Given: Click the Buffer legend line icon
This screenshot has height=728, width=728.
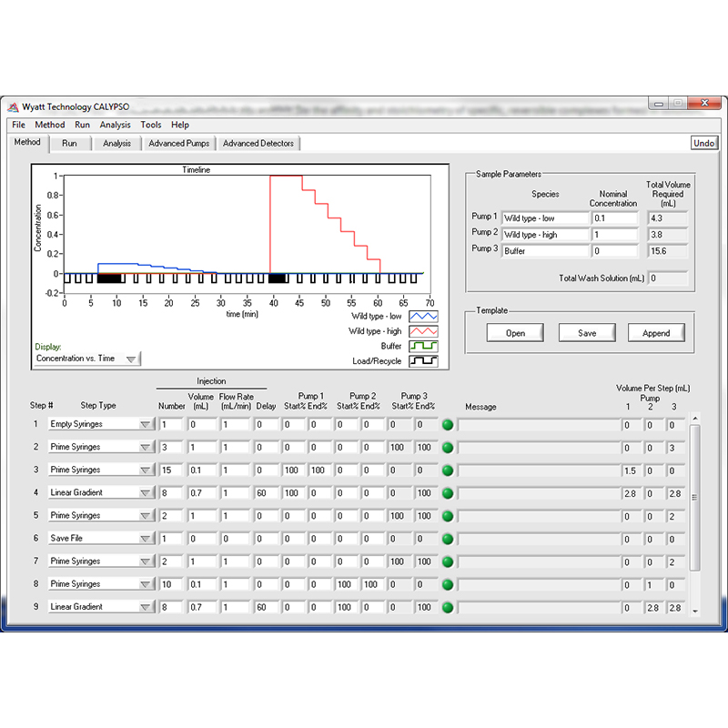Looking at the screenshot, I should pyautogui.click(x=423, y=347).
